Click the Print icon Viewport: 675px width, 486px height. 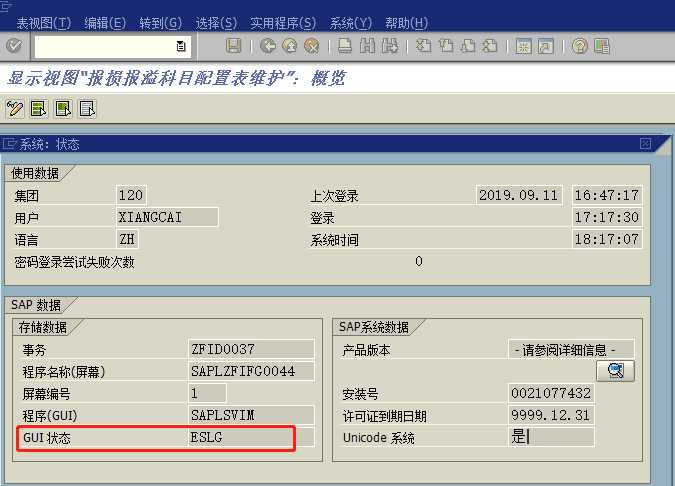point(344,46)
